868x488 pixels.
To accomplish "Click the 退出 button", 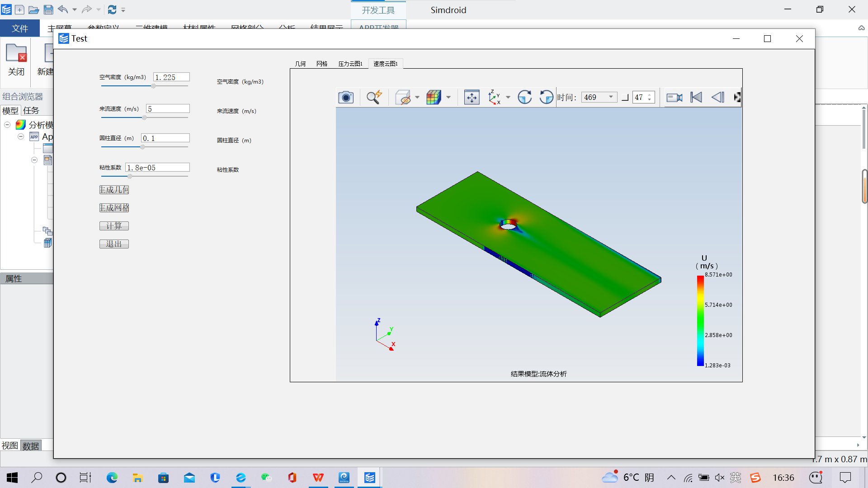I will point(114,244).
